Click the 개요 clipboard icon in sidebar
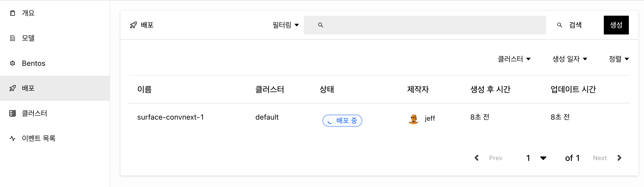 13,13
